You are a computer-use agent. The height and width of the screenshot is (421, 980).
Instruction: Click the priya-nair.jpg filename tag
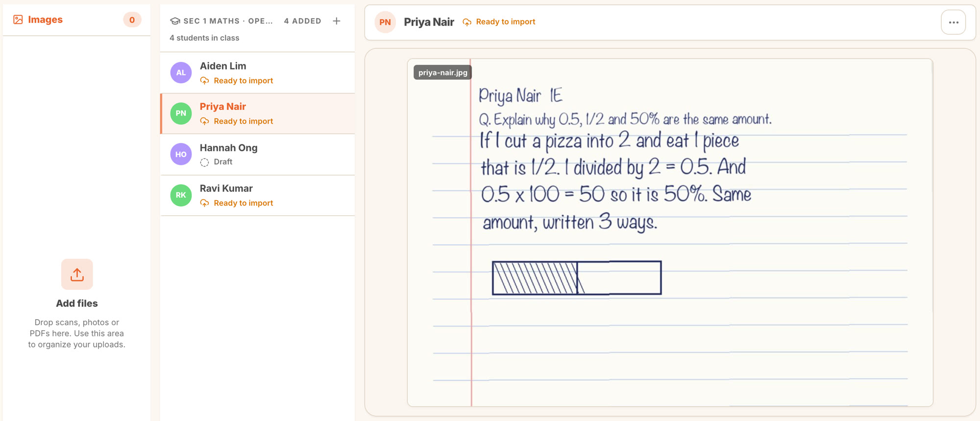(x=442, y=72)
